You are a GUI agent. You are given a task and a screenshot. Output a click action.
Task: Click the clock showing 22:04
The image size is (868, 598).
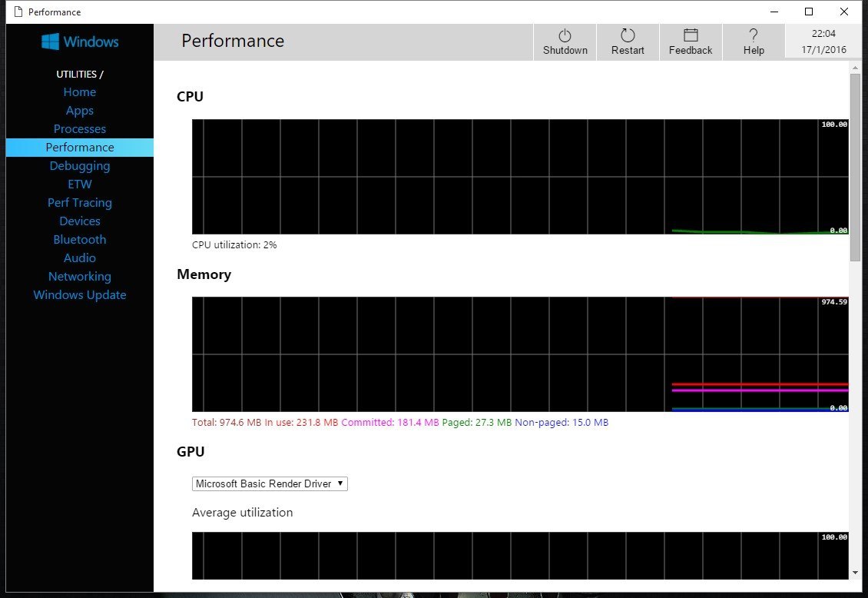click(x=823, y=33)
